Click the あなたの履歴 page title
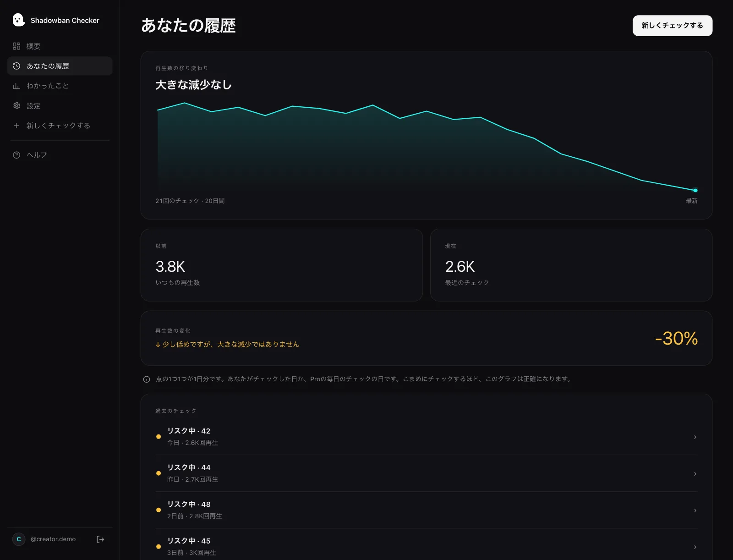Image resolution: width=733 pixels, height=560 pixels. pyautogui.click(x=188, y=26)
